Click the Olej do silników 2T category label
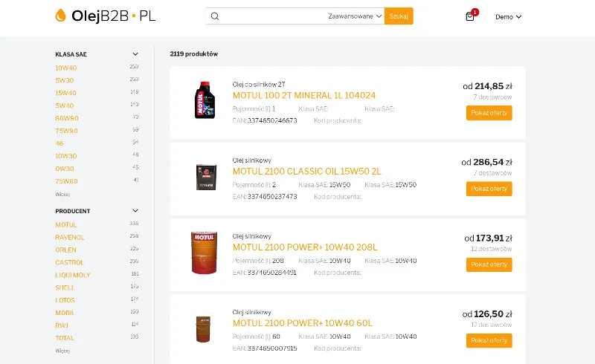The height and width of the screenshot is (364, 595). (x=259, y=84)
